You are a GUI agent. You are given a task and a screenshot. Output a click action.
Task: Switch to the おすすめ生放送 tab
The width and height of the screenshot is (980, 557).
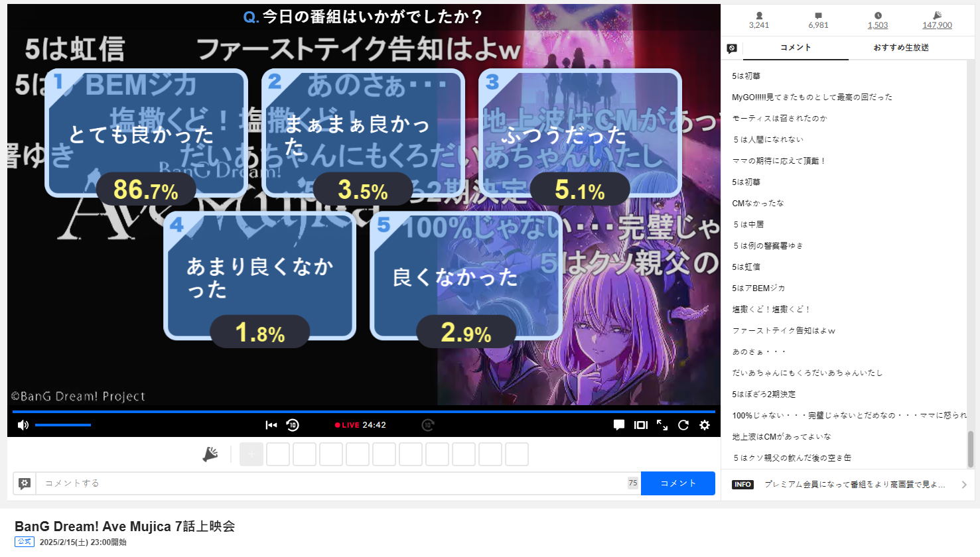(901, 48)
